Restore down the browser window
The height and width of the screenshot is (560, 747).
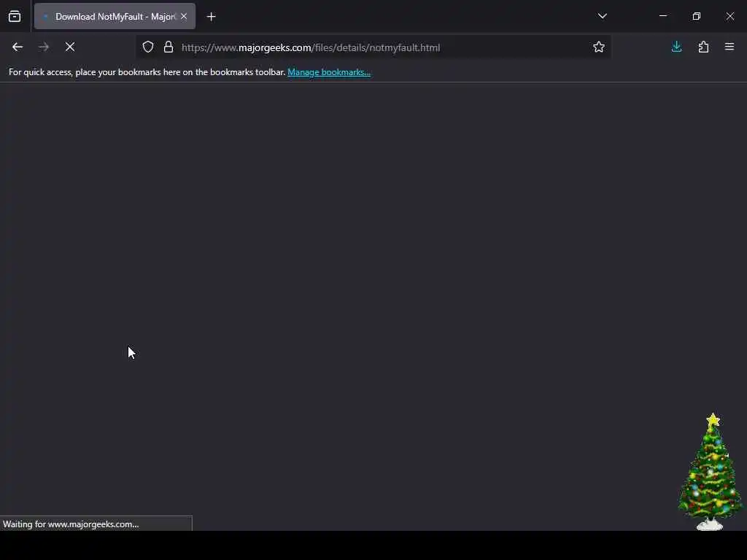pos(697,16)
